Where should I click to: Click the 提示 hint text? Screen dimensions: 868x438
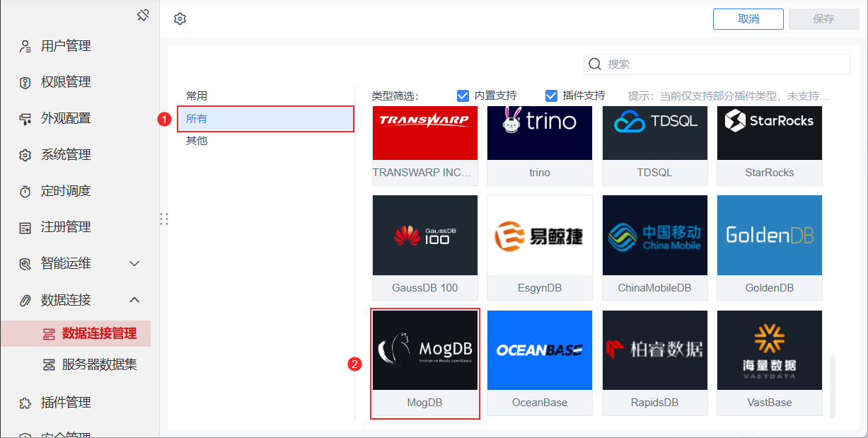(x=729, y=96)
